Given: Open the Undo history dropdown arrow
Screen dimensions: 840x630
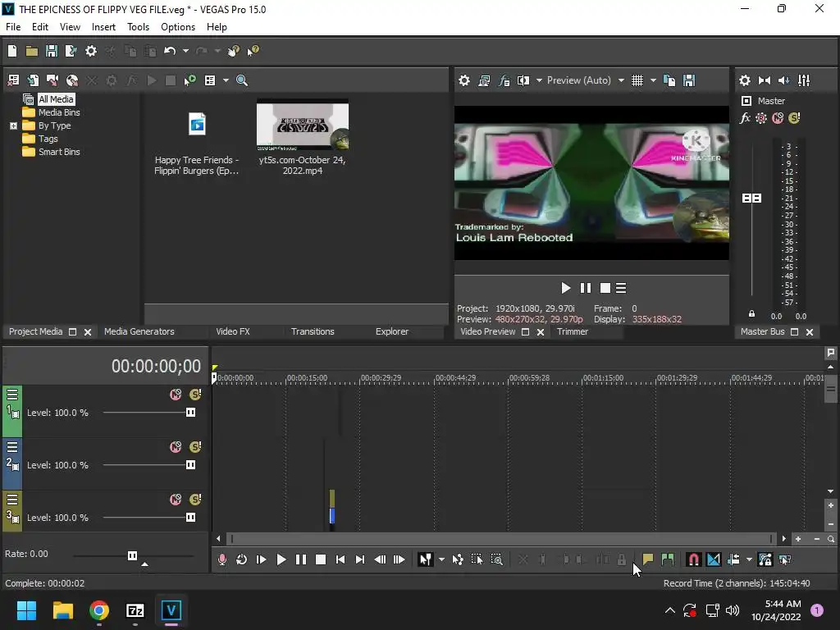Looking at the screenshot, I should pyautogui.click(x=185, y=51).
